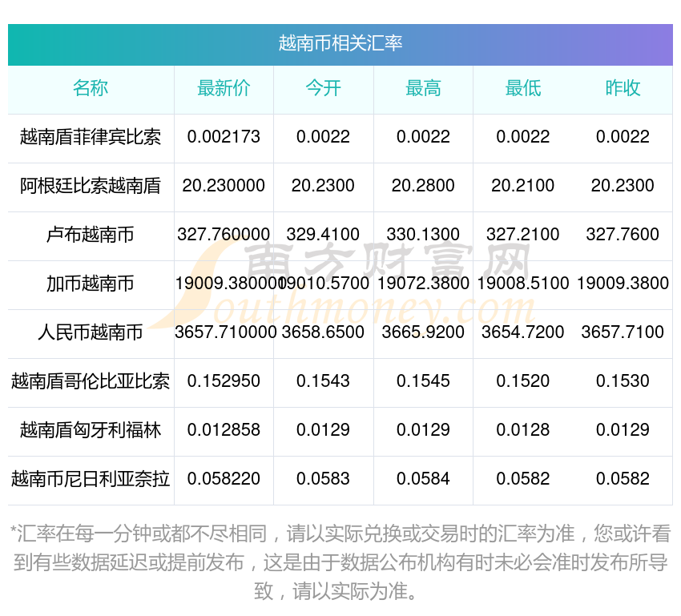
Task: Click the value 0.1543
Action: pyautogui.click(x=323, y=381)
